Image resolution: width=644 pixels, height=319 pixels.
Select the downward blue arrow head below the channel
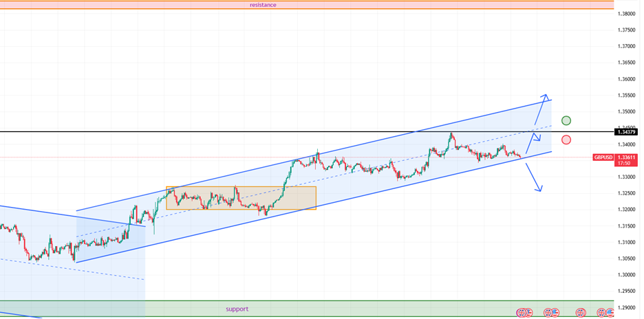pos(540,189)
